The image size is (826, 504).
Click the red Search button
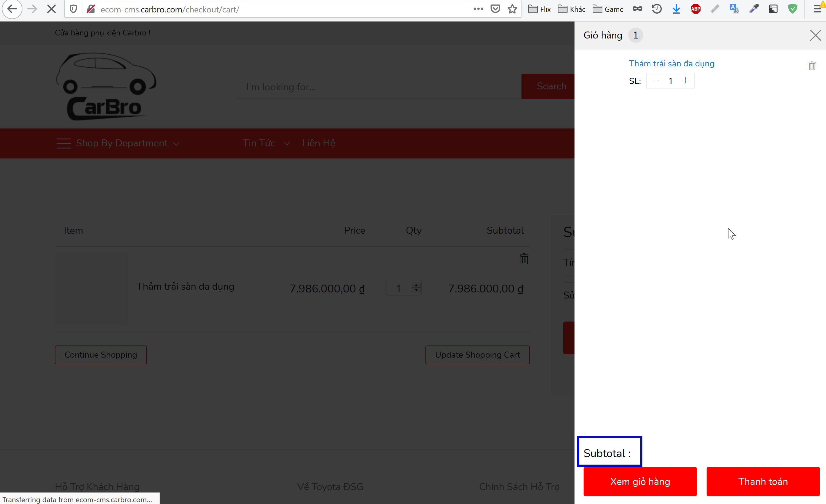(548, 86)
